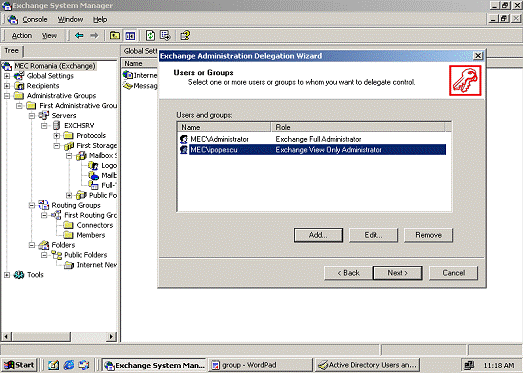
Task: Expand the Recipients tree node
Action: (7, 86)
